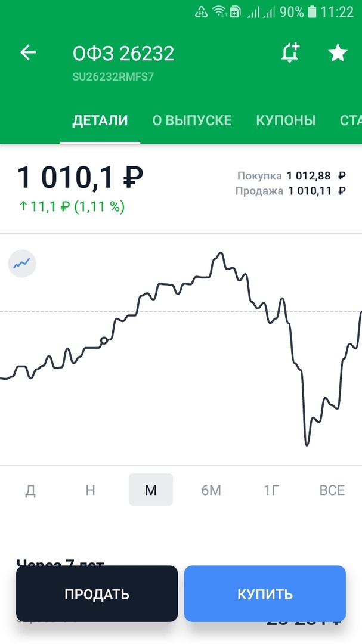
Task: Enable the ВСЕ time range view
Action: point(332,490)
